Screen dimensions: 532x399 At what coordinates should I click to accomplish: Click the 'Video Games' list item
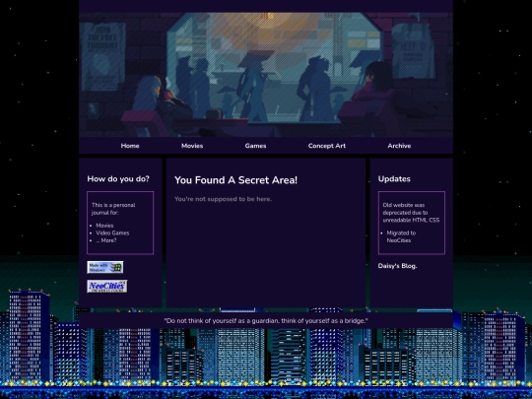tap(112, 233)
